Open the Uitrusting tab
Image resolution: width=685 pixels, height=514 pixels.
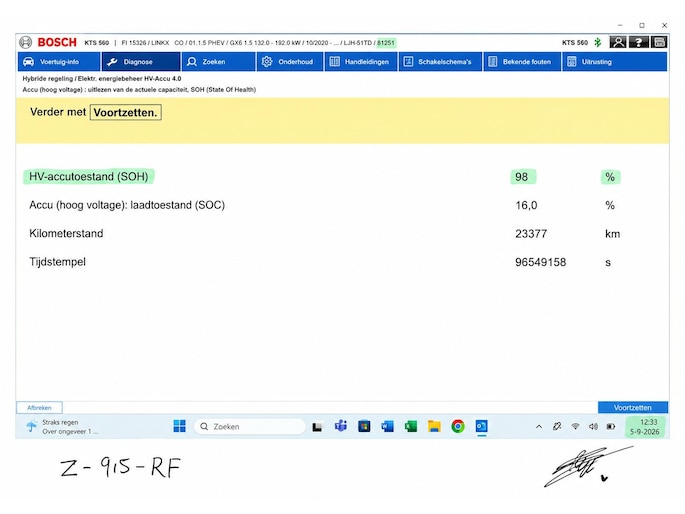click(x=615, y=62)
